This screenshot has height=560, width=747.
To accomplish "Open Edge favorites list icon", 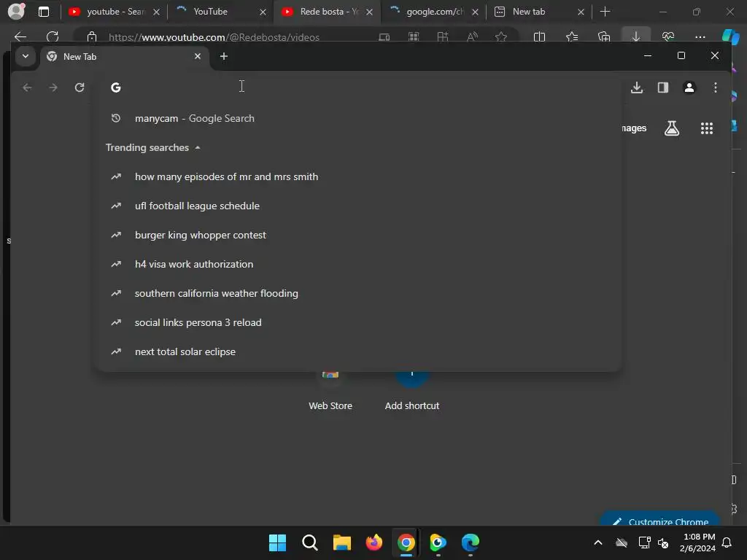I will click(x=572, y=36).
